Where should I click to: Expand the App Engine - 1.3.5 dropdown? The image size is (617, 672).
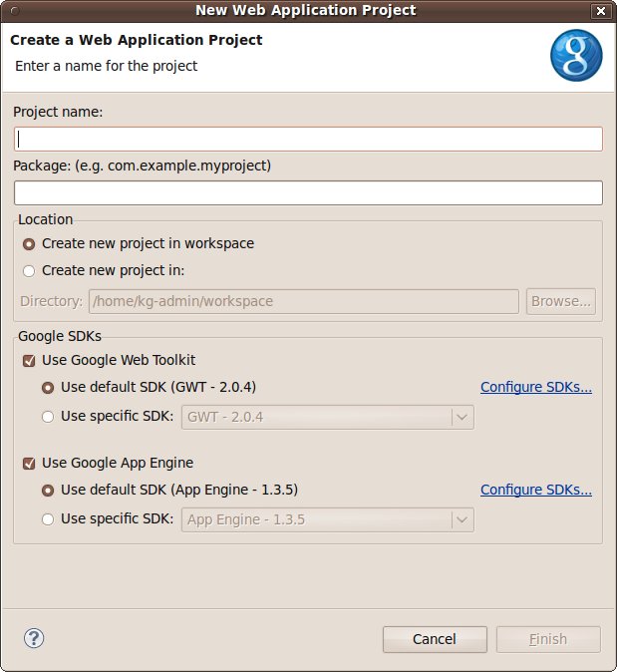[329, 519]
